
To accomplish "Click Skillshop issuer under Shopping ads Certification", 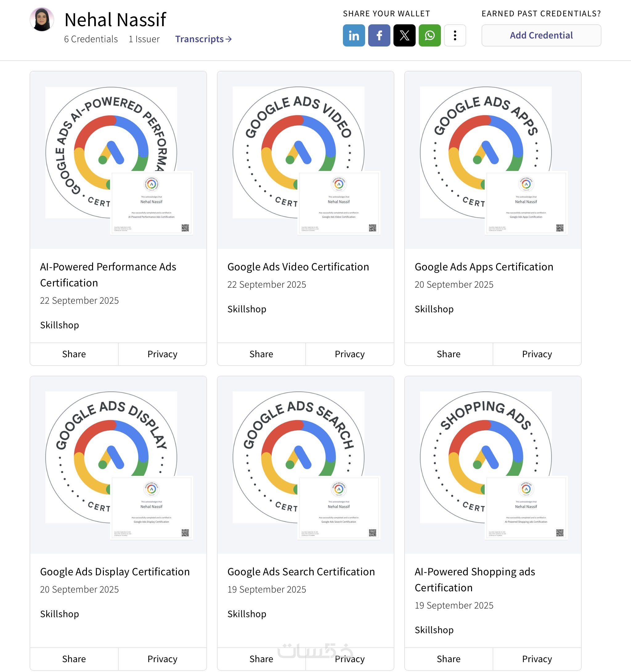I will pos(434,630).
